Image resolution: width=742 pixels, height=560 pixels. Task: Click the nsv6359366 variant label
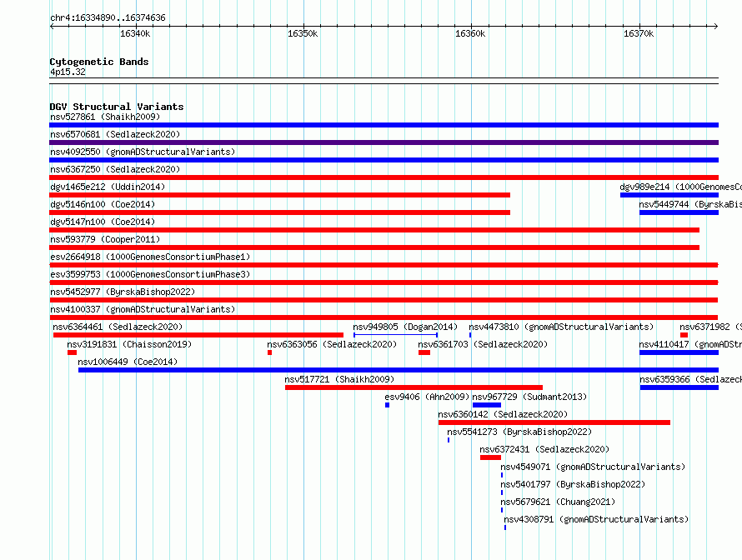click(690, 379)
